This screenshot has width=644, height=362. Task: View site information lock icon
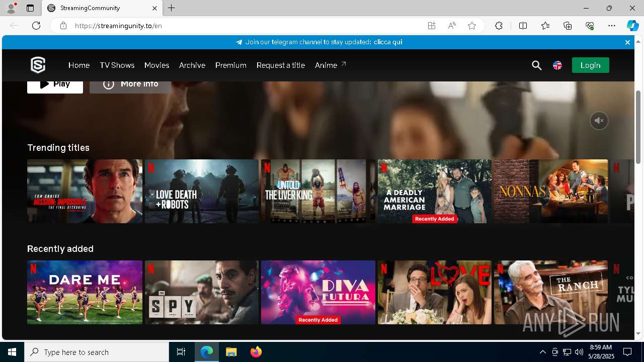(x=63, y=26)
